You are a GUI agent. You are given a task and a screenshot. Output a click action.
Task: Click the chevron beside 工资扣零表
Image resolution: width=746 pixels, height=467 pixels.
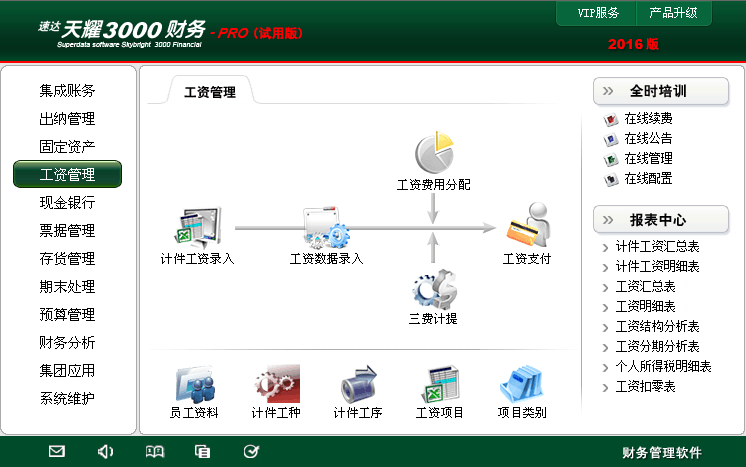click(x=605, y=387)
